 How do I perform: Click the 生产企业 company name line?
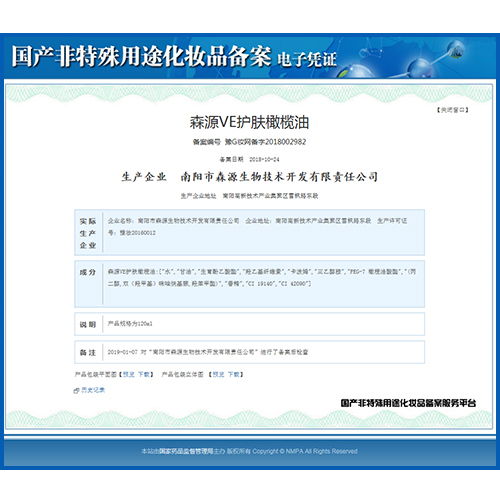point(249,177)
